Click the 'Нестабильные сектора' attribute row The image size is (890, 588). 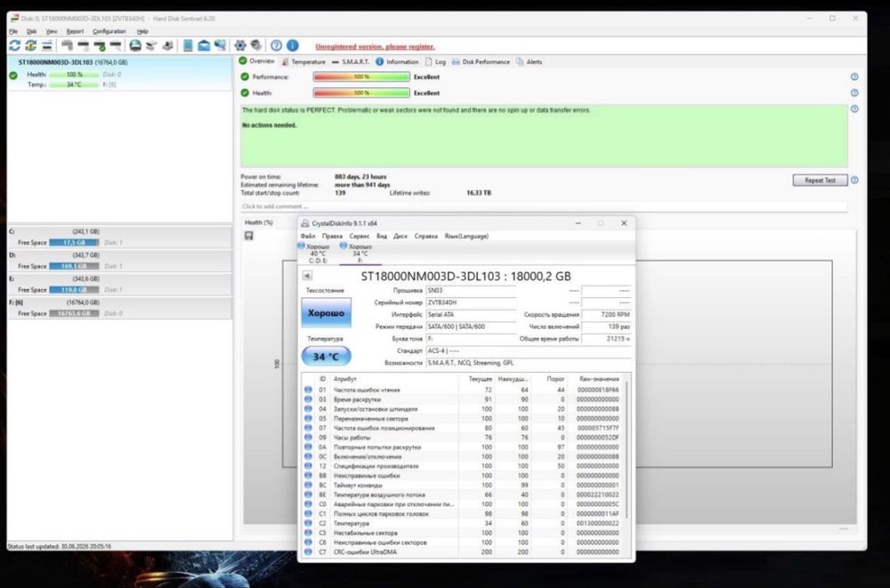462,533
